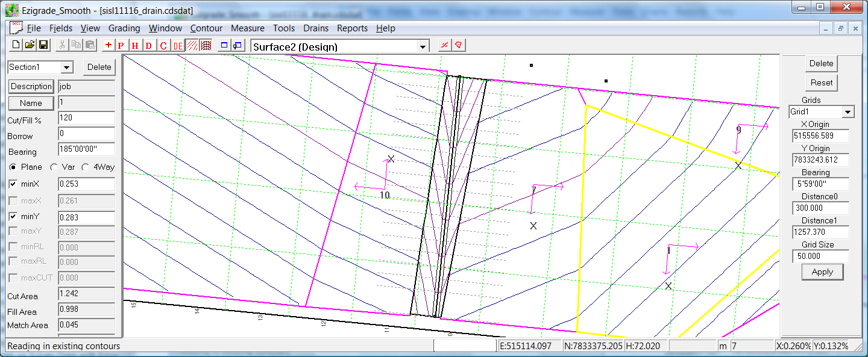Open the Surface2 (Design) dropdown
The height and width of the screenshot is (357, 868).
coord(423,47)
